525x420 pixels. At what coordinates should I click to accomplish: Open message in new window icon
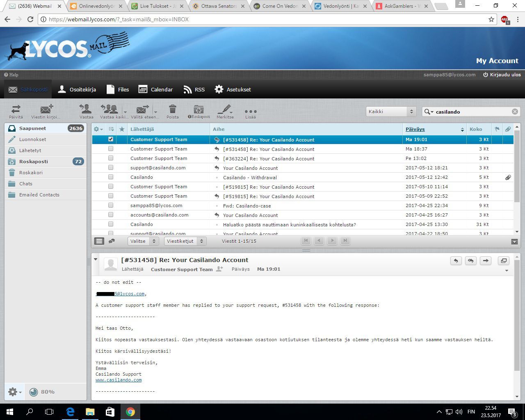[x=504, y=261]
